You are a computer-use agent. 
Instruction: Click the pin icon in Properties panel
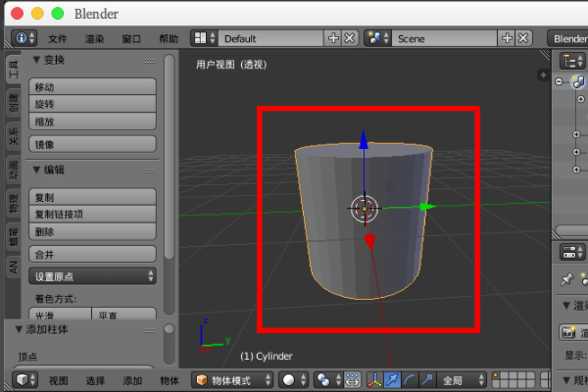pos(566,279)
